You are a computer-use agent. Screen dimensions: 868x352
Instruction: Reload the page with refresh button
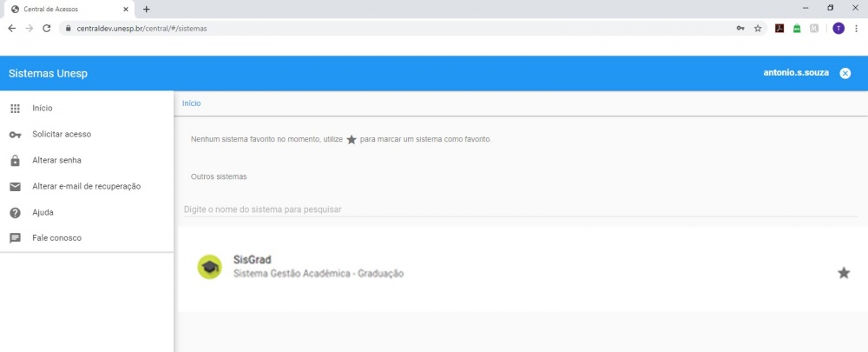[46, 28]
